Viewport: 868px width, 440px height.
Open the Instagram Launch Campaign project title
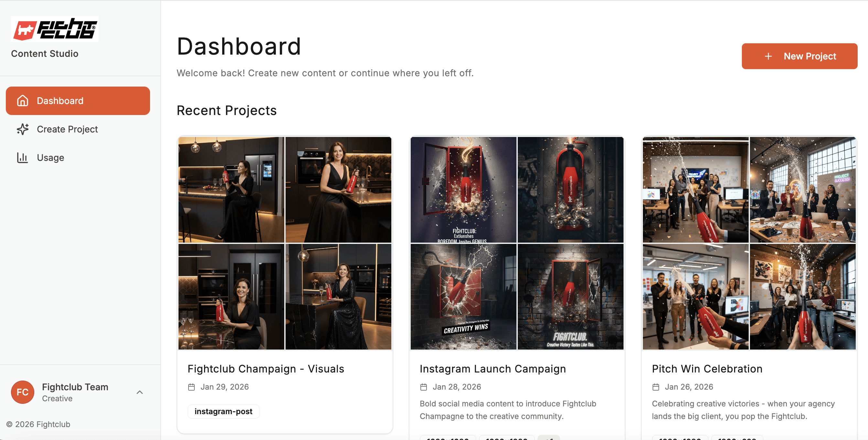tap(493, 369)
